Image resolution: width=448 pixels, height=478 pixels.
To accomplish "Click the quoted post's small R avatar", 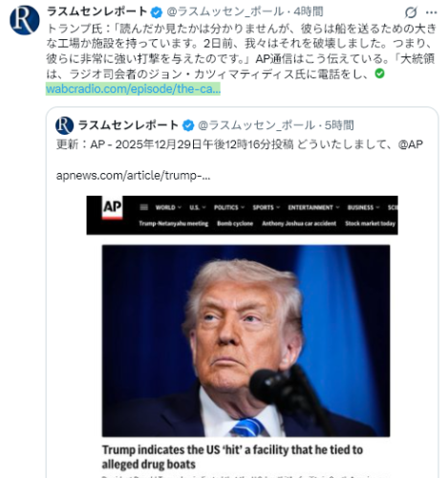I will pyautogui.click(x=64, y=125).
